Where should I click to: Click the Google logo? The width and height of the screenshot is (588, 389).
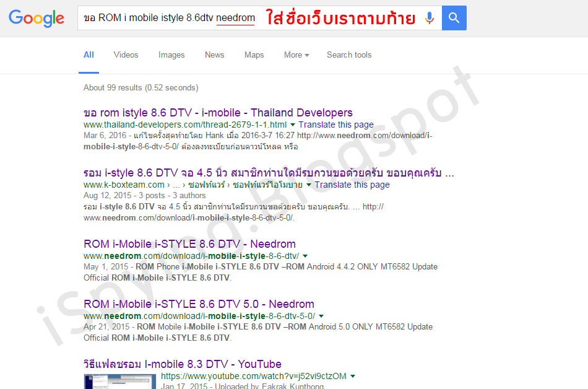(37, 19)
